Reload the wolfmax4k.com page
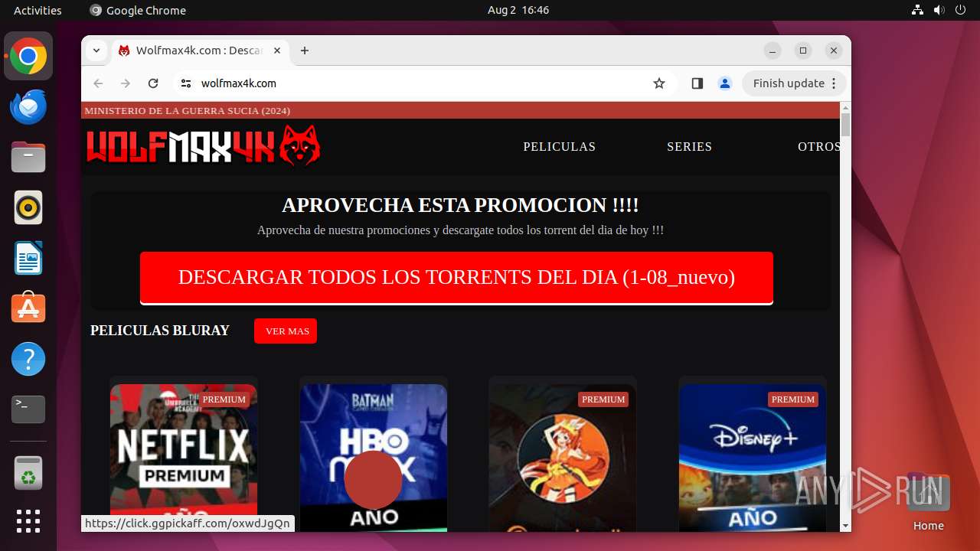 153,83
